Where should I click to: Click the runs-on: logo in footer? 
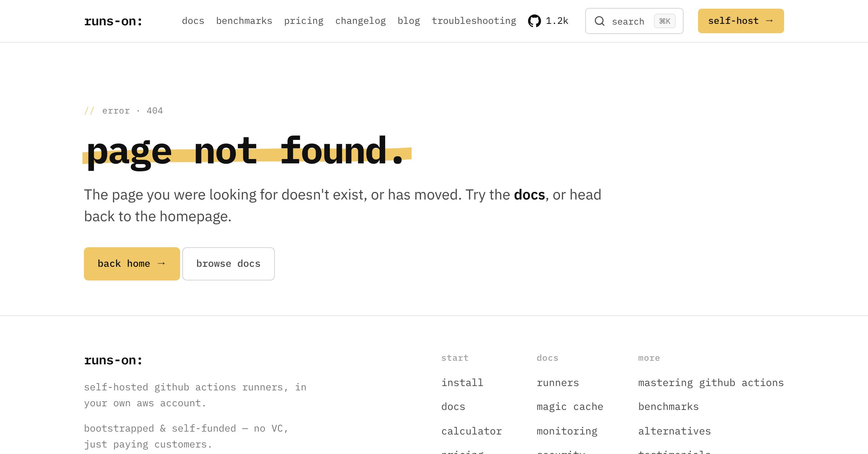point(113,360)
